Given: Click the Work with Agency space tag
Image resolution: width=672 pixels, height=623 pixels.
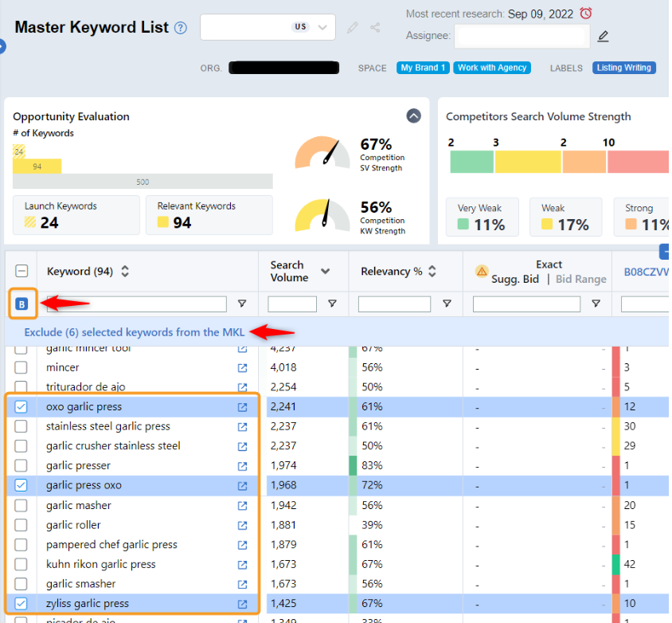Looking at the screenshot, I should coord(492,69).
